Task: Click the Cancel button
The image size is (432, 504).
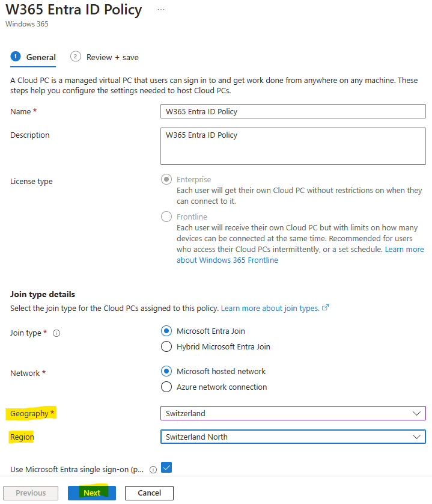Action: (150, 493)
